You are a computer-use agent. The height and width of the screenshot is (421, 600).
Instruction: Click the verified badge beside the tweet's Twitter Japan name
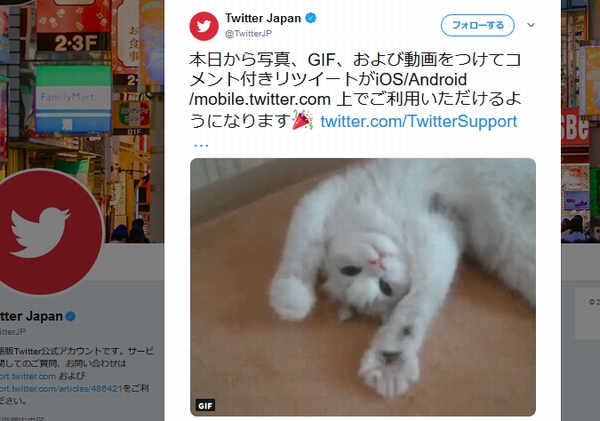pyautogui.click(x=311, y=18)
